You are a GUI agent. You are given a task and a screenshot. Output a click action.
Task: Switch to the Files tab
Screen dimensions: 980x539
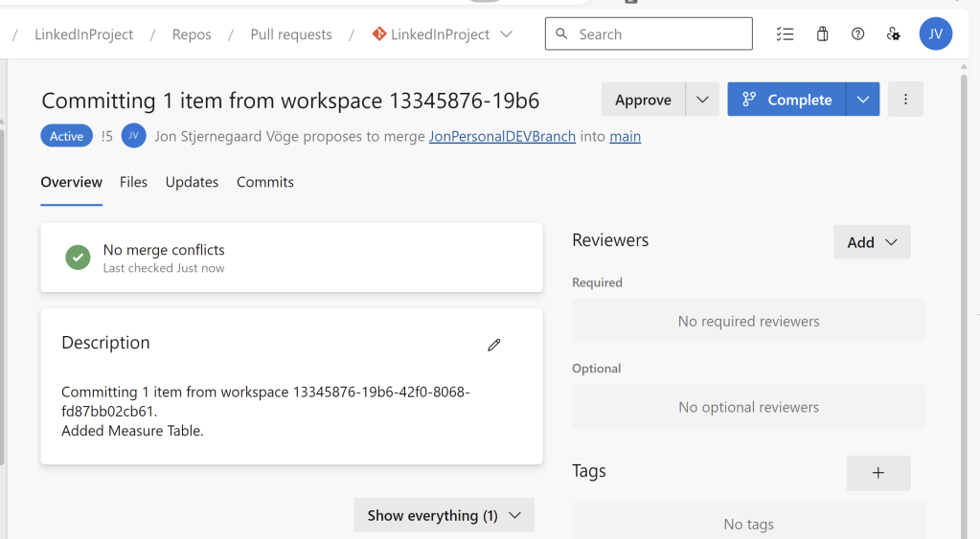point(133,182)
